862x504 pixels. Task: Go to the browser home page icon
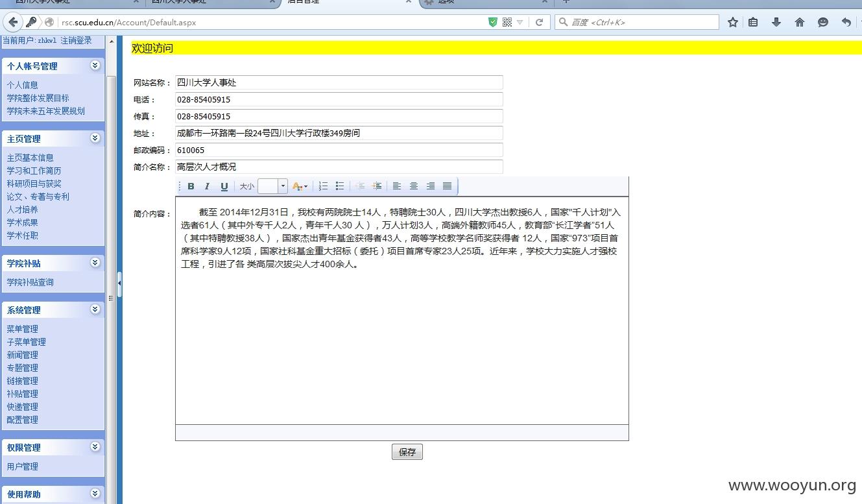tap(800, 22)
